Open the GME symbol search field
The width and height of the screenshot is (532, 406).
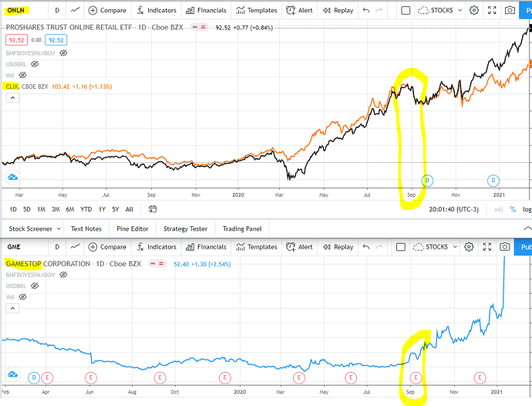(14, 247)
